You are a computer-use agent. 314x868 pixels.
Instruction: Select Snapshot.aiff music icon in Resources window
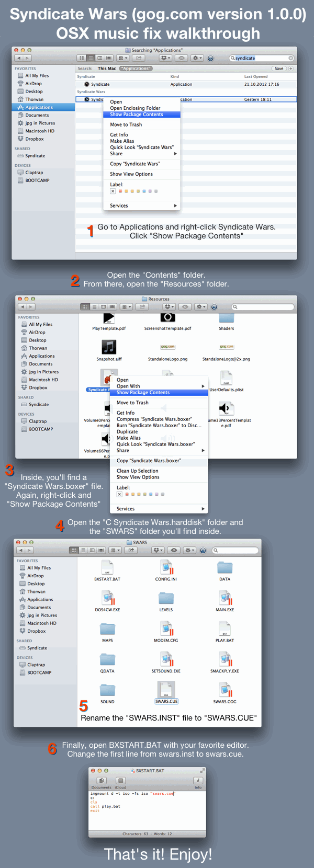click(109, 347)
